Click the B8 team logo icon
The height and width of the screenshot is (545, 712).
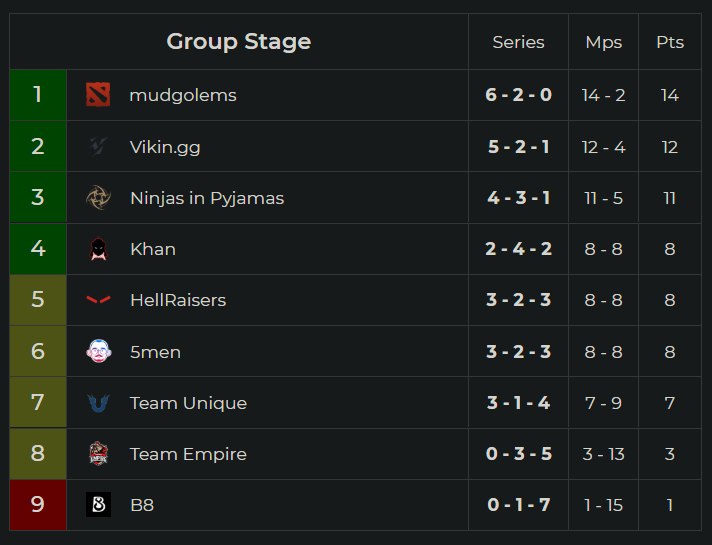click(x=98, y=505)
